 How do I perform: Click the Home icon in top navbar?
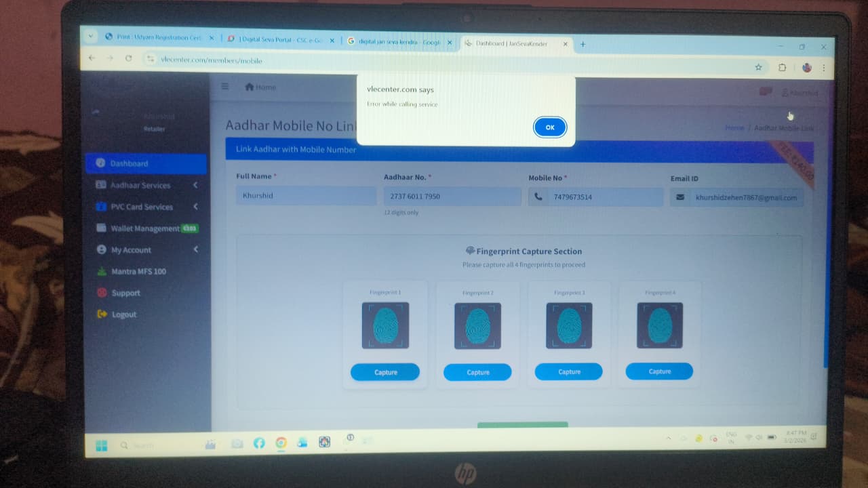coord(250,87)
